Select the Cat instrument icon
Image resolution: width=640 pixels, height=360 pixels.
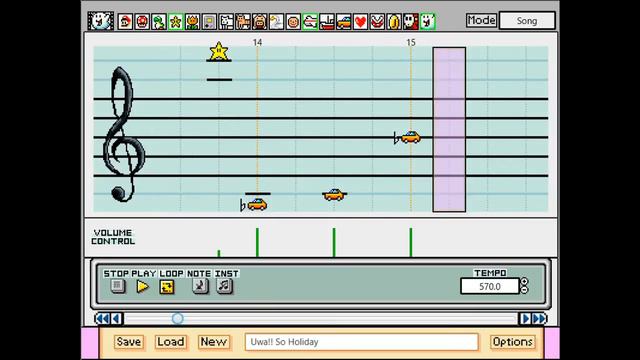243,22
